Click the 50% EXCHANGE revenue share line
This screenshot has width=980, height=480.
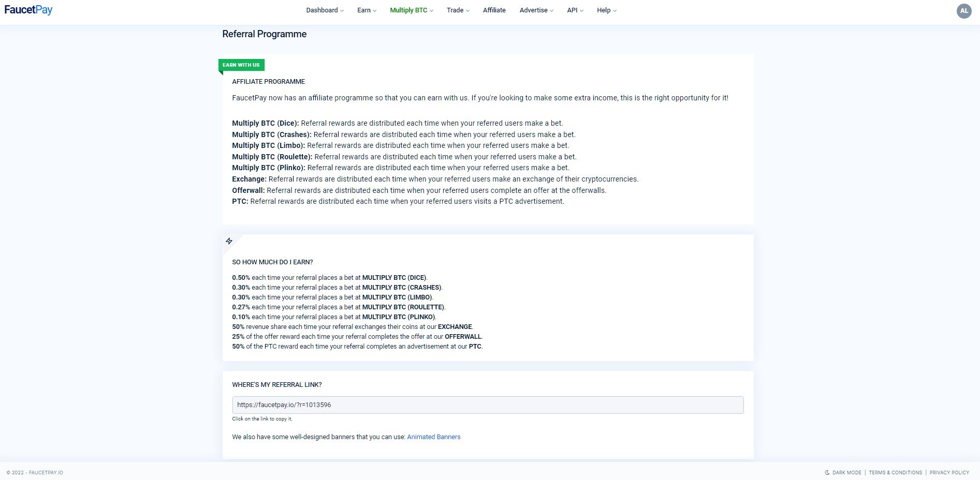353,327
